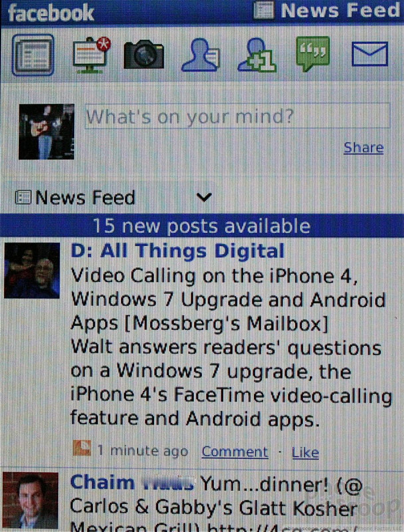Tap the green quotation wall post icon
The height and width of the screenshot is (532, 404).
[313, 54]
